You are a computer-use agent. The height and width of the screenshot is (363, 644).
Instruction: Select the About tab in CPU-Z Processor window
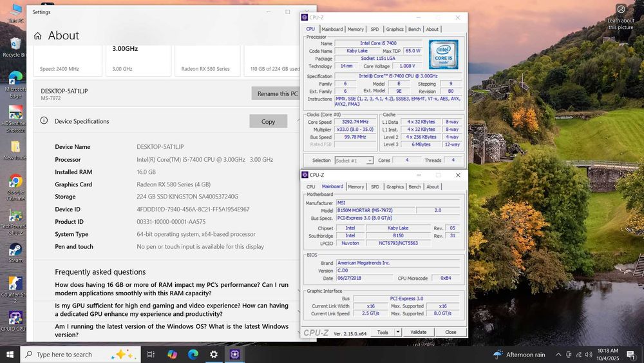(x=432, y=29)
